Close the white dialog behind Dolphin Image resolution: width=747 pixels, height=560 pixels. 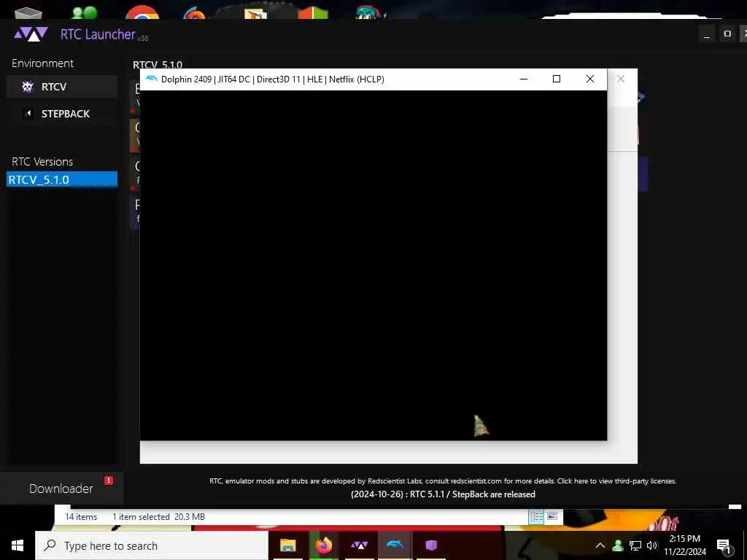pos(620,79)
